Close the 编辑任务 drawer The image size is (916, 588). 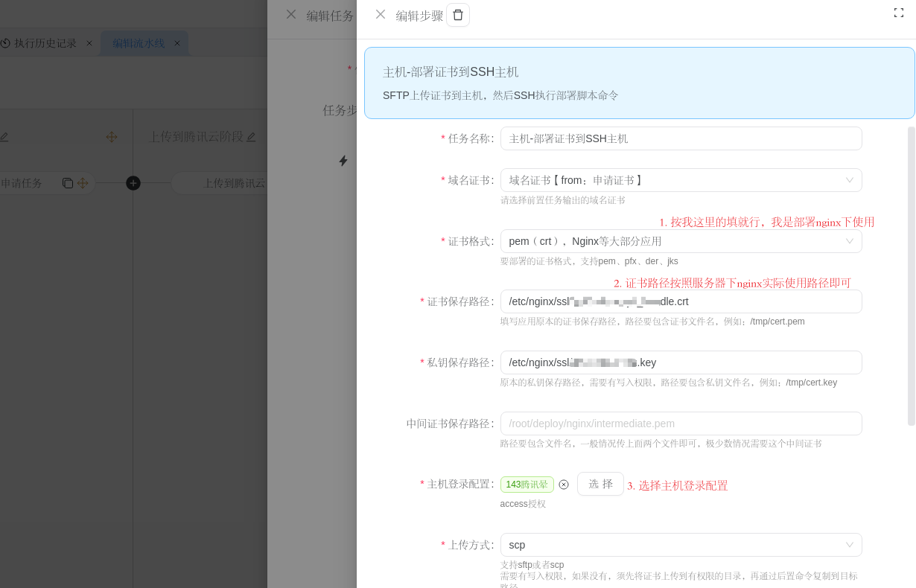[291, 14]
